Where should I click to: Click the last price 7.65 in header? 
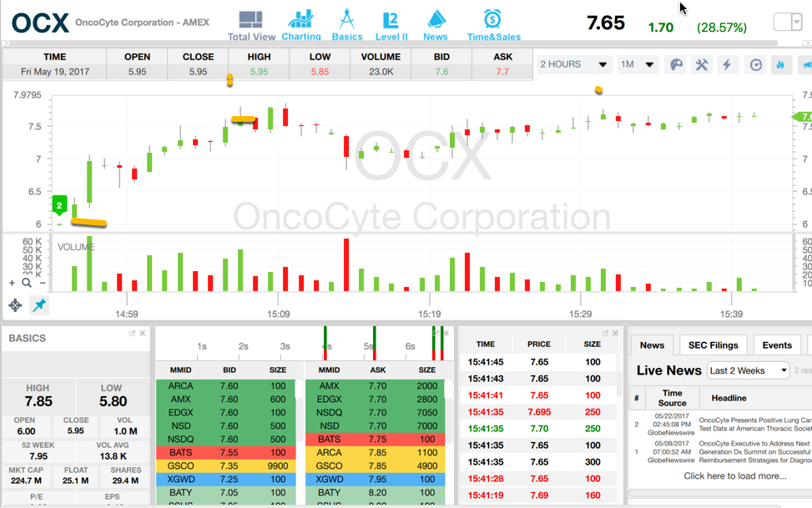[x=605, y=23]
